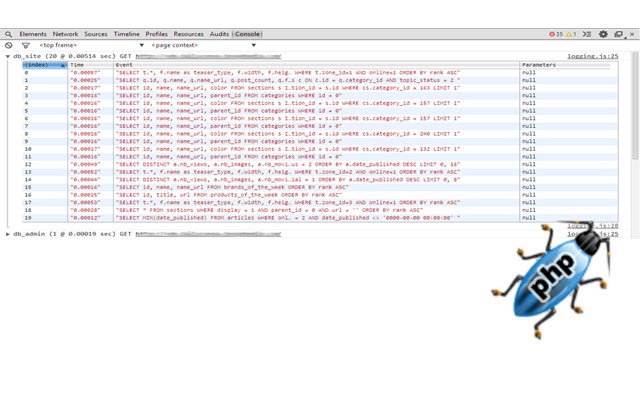Click time value "0.00057"

[85, 73]
